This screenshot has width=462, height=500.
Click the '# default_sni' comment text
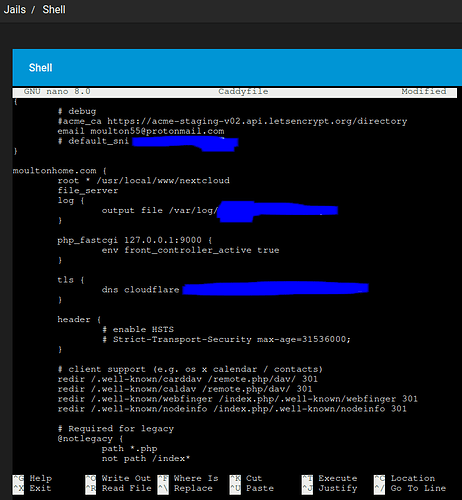pos(93,141)
